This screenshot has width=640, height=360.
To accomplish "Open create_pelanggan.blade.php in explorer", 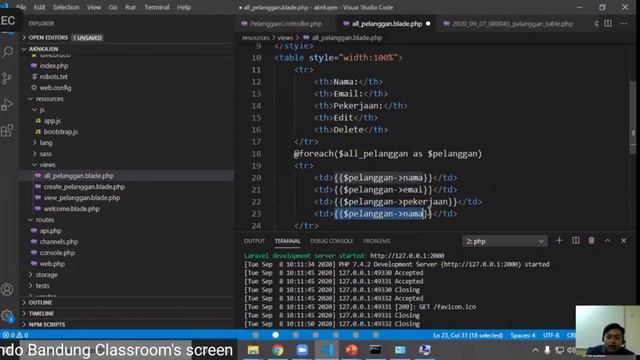I will 84,187.
